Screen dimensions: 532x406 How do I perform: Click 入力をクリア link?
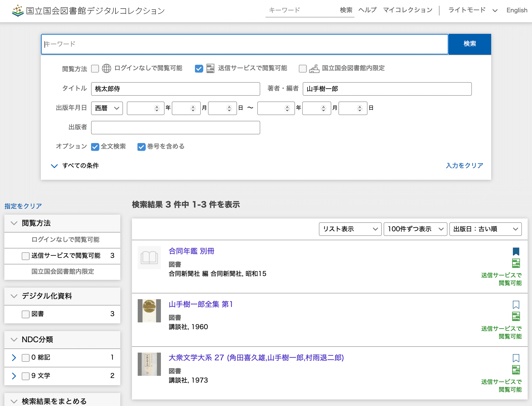coord(464,166)
